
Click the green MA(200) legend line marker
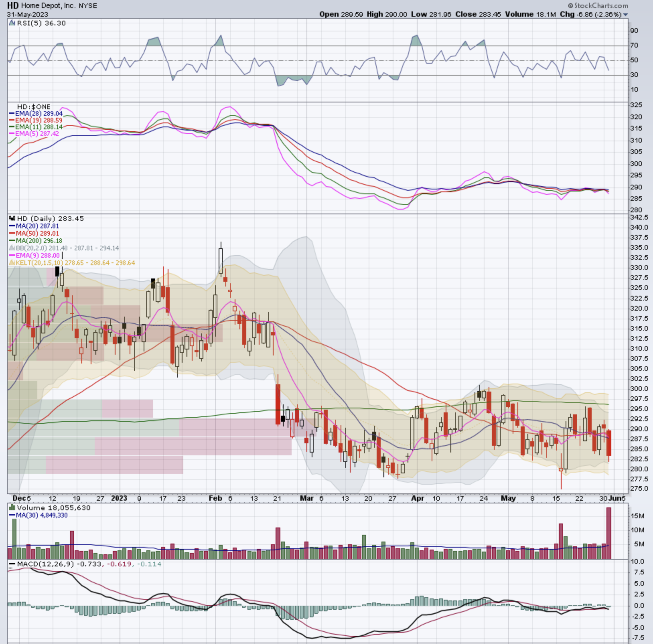click(12, 241)
